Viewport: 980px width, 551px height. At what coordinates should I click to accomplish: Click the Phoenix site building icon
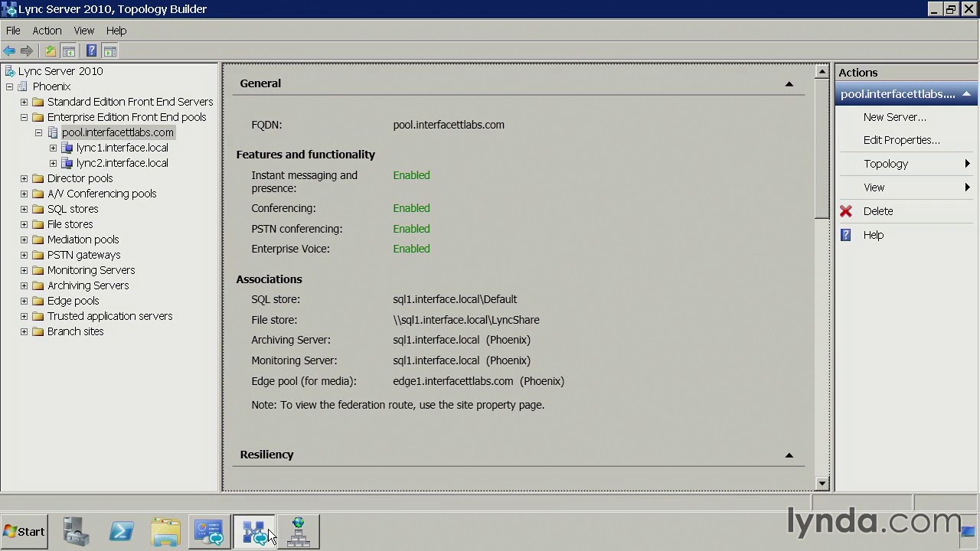point(23,86)
